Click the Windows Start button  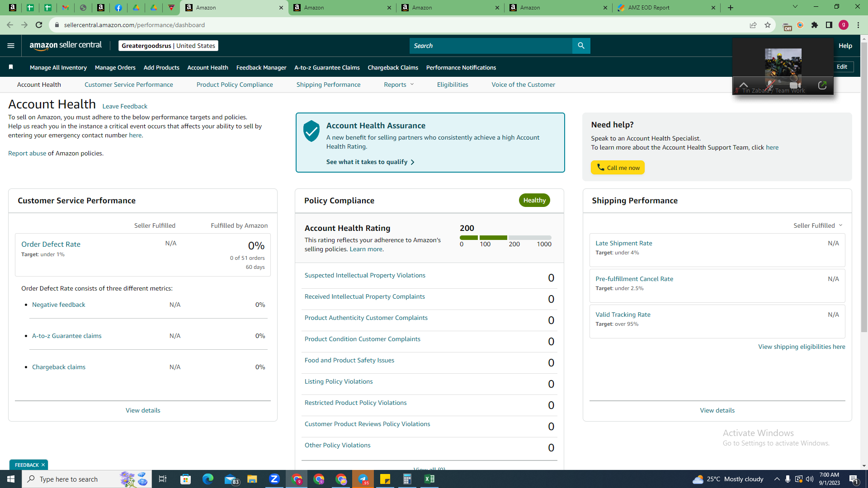click(x=11, y=479)
